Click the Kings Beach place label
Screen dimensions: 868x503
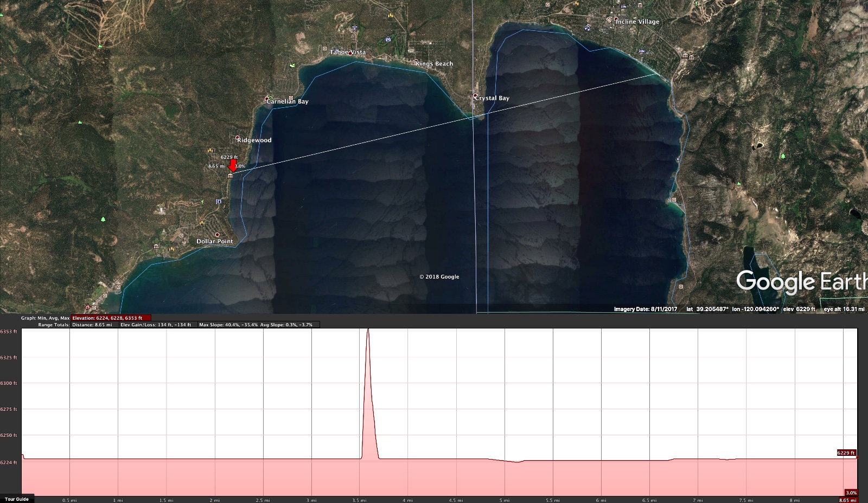435,64
